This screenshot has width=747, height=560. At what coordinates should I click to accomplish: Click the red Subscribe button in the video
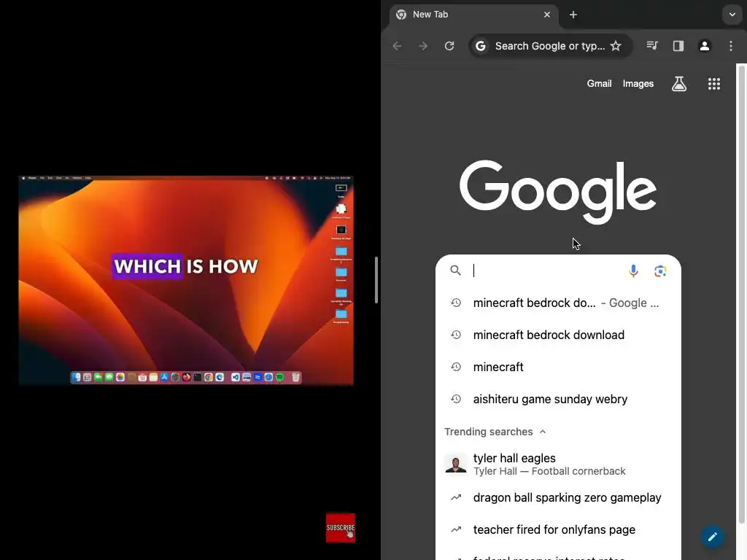[341, 528]
